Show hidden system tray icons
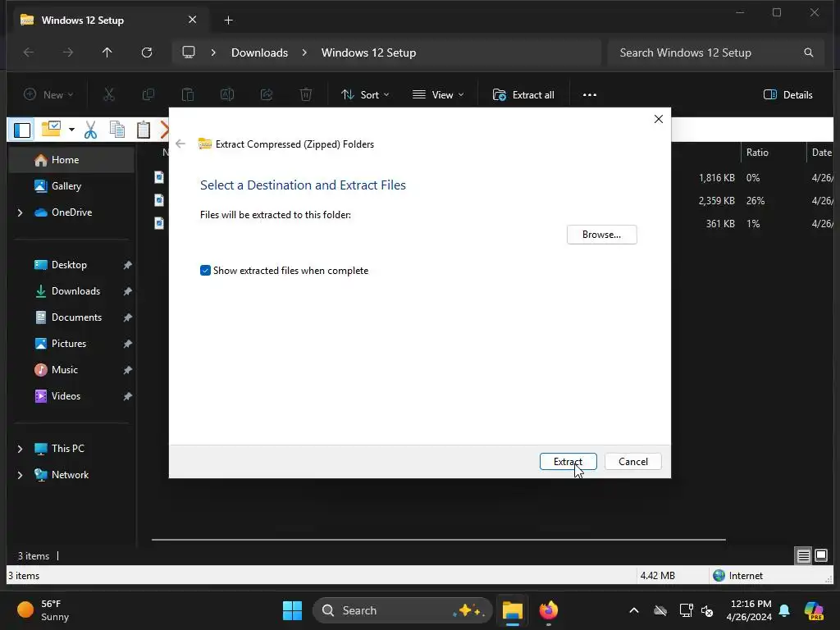The width and height of the screenshot is (840, 630). (x=634, y=610)
